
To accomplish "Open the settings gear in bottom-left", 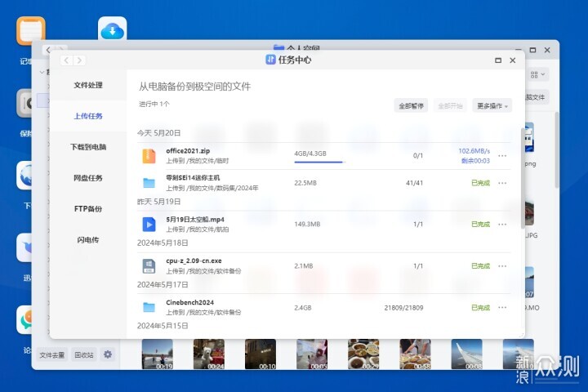I will pyautogui.click(x=108, y=355).
